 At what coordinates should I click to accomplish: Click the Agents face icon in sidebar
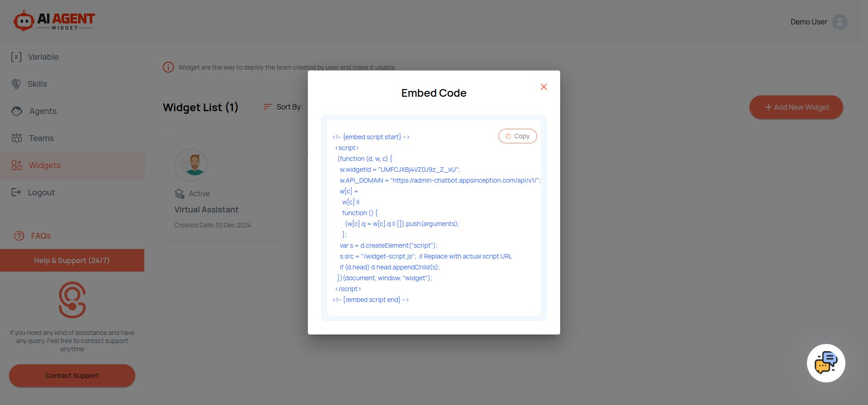point(17,111)
